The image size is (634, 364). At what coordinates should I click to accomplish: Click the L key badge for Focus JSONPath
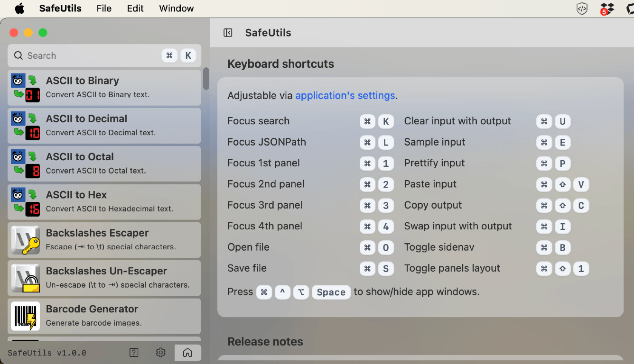coord(386,143)
